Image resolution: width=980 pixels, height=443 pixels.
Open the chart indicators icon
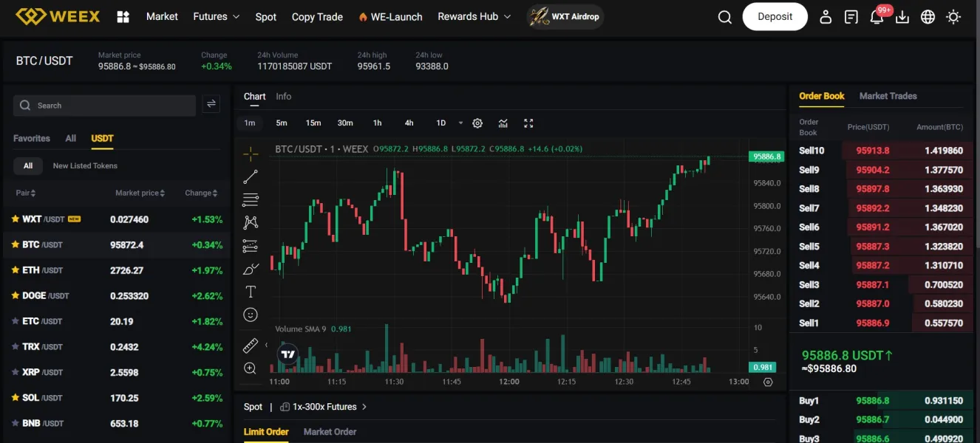[x=503, y=123]
